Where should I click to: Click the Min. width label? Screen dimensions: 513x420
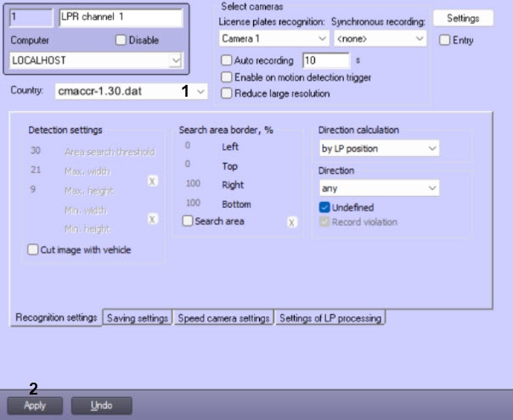(86, 210)
